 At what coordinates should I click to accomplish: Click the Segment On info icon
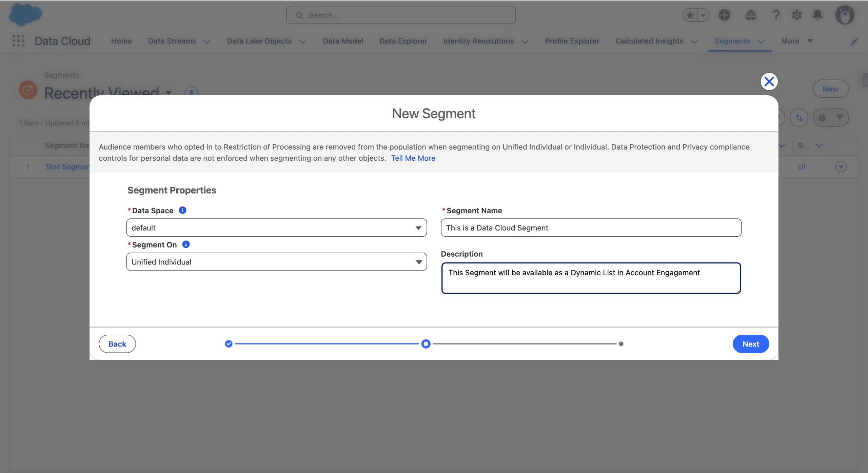coord(186,244)
